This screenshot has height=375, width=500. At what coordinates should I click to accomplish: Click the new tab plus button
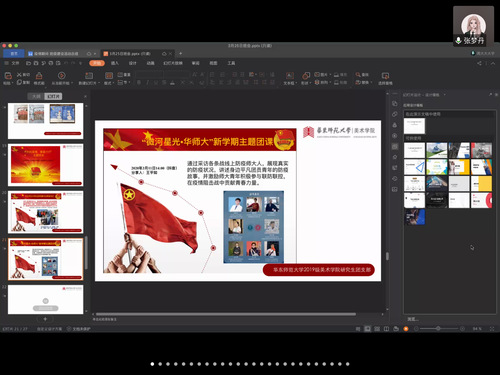tap(180, 53)
